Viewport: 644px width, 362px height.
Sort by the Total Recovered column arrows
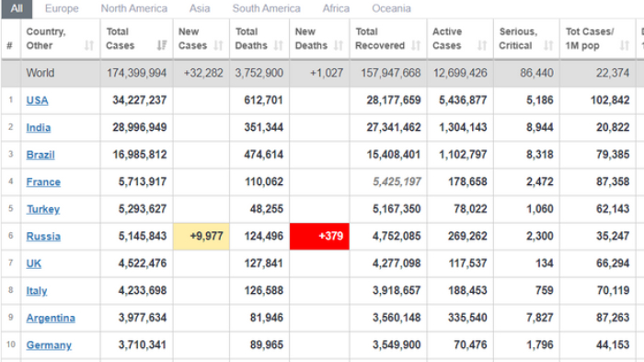[x=416, y=45]
